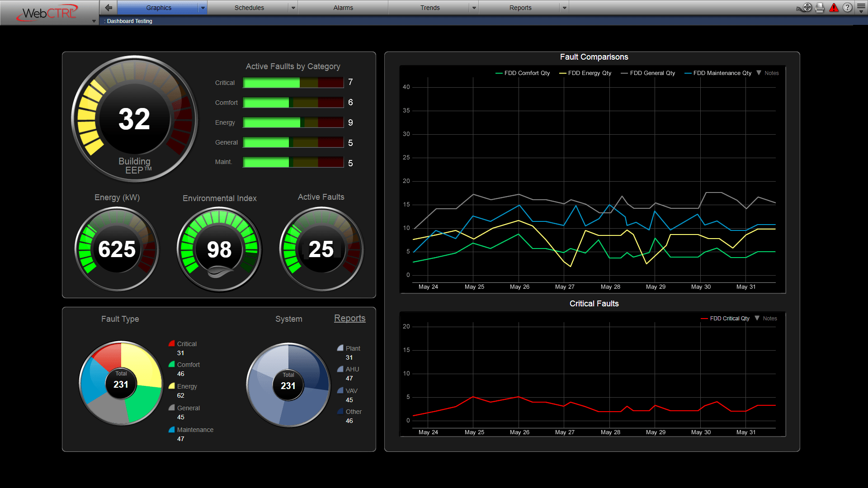Image resolution: width=868 pixels, height=488 pixels.
Task: Click the Building EEP gauge
Action: [x=134, y=118]
